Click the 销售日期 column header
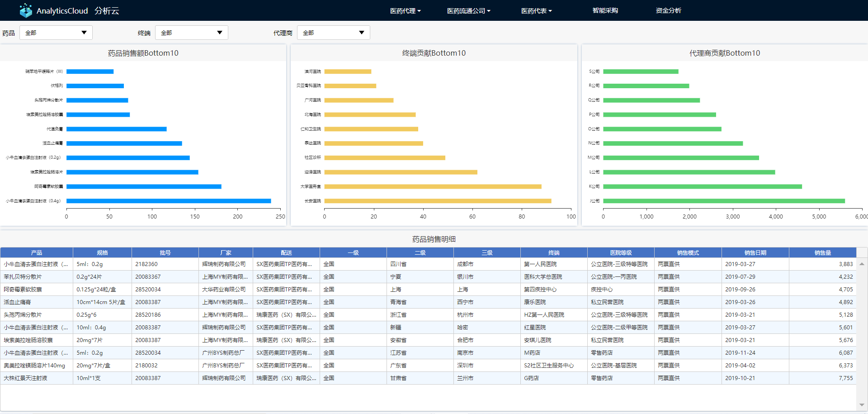This screenshot has width=868, height=414. tap(755, 252)
